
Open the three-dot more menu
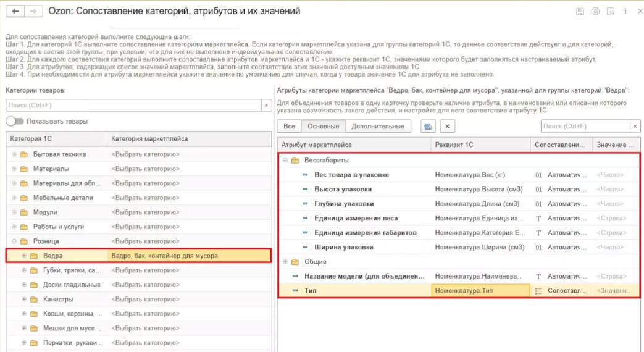click(x=625, y=12)
